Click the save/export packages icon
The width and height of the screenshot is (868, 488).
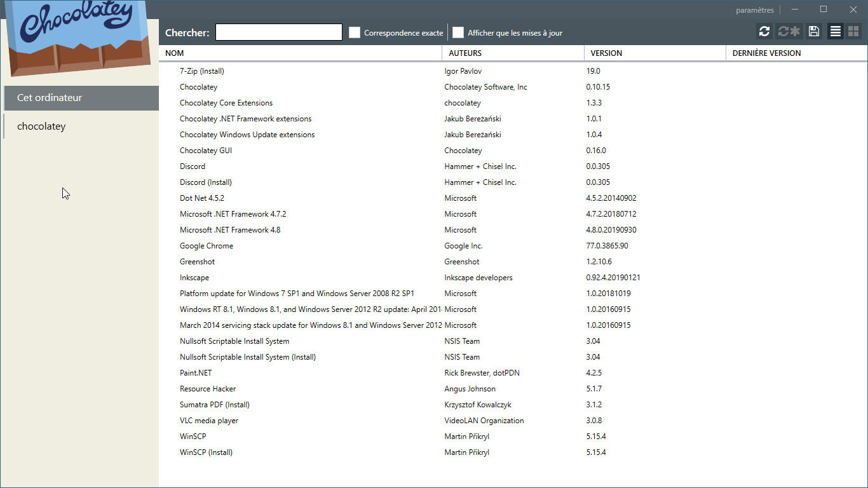point(813,32)
